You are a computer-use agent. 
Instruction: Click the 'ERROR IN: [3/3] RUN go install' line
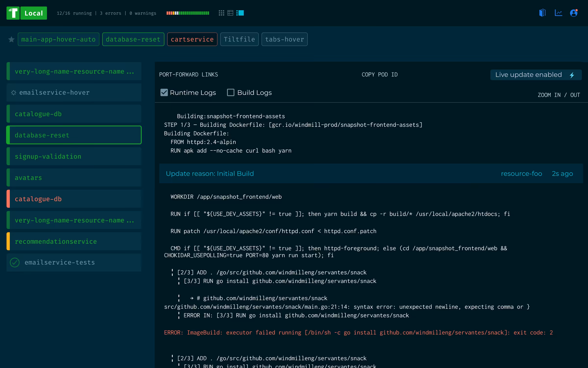coord(296,315)
